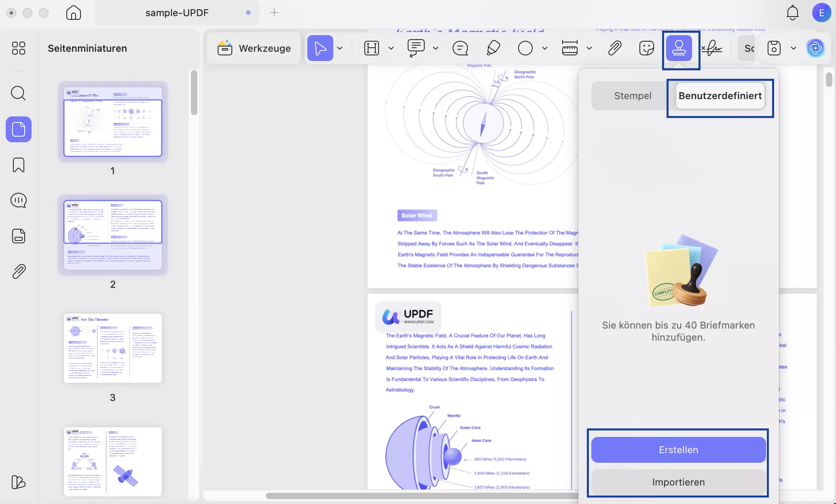Open the Comments sidebar panel
This screenshot has width=836, height=504.
[x=18, y=200]
